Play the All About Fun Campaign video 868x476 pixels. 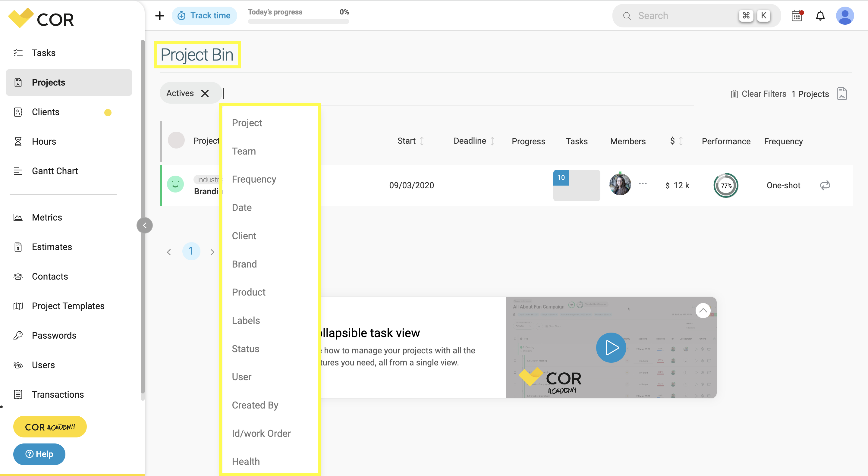coord(611,347)
